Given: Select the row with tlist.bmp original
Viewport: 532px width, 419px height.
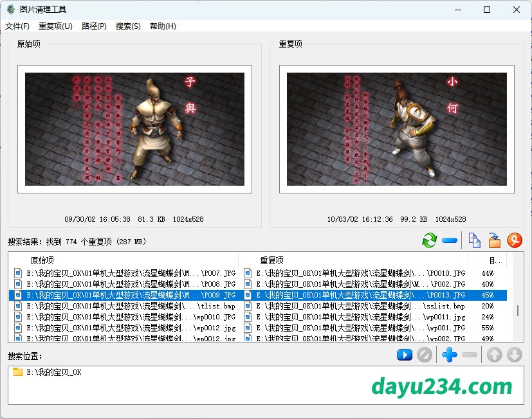Looking at the screenshot, I should coord(122,306).
